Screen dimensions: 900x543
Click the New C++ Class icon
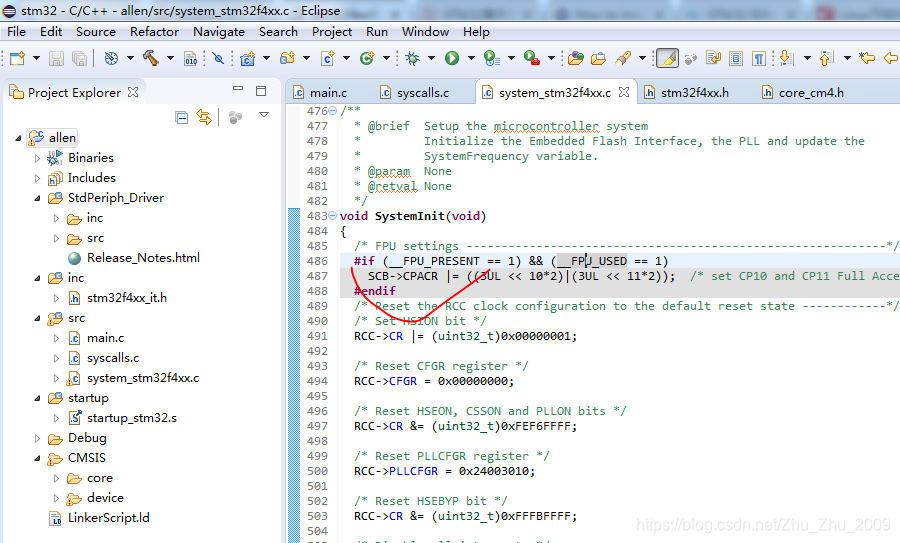(367, 58)
